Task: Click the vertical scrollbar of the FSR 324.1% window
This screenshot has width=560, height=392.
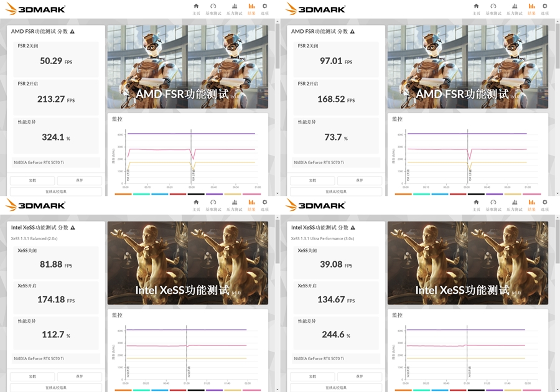Action: pos(278,47)
